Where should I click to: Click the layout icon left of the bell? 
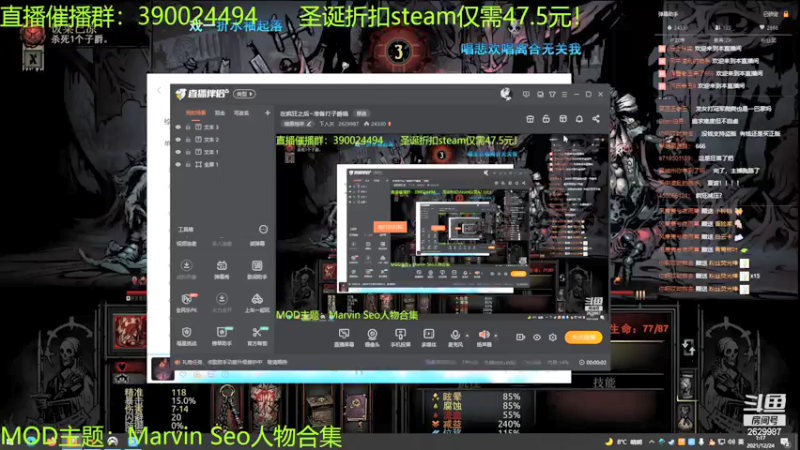pyautogui.click(x=563, y=119)
